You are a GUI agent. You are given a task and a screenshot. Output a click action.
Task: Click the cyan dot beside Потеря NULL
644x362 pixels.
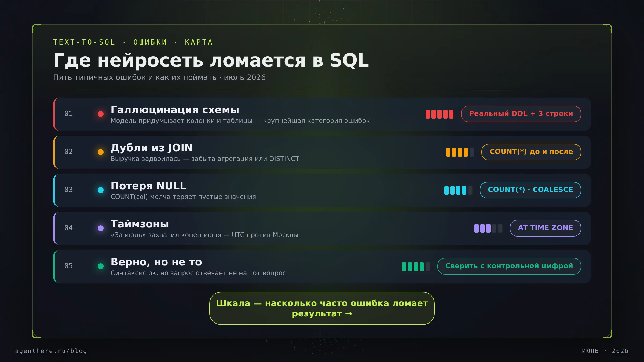pos(101,190)
